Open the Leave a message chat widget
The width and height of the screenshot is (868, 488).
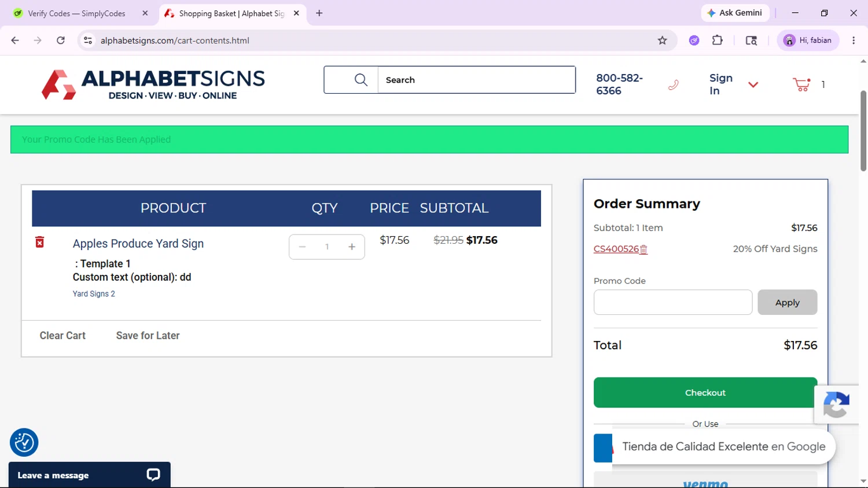pyautogui.click(x=90, y=475)
